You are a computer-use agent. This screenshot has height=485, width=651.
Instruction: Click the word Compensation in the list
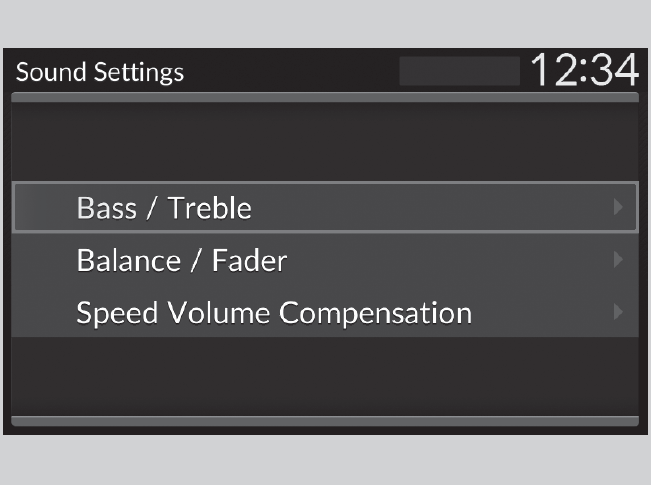375,314
